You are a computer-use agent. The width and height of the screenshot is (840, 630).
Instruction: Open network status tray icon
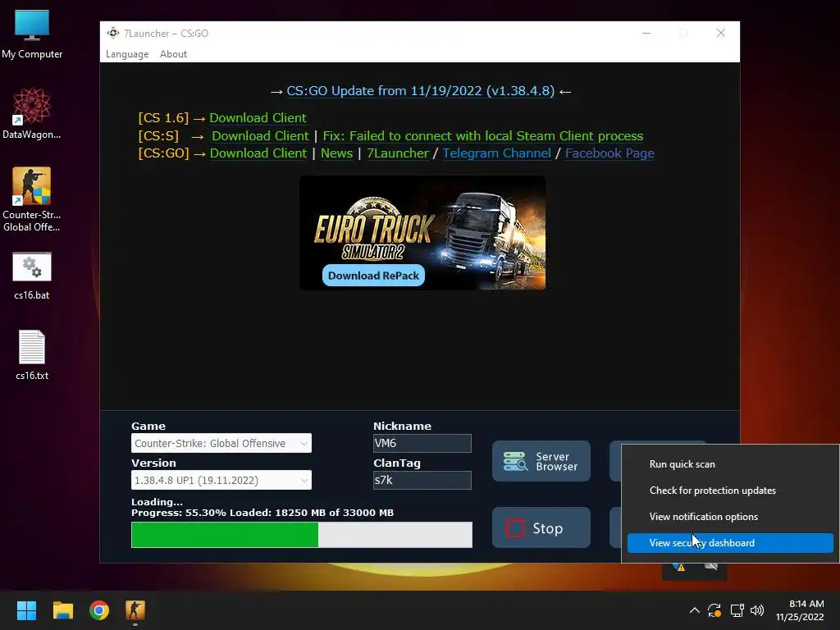tap(737, 610)
